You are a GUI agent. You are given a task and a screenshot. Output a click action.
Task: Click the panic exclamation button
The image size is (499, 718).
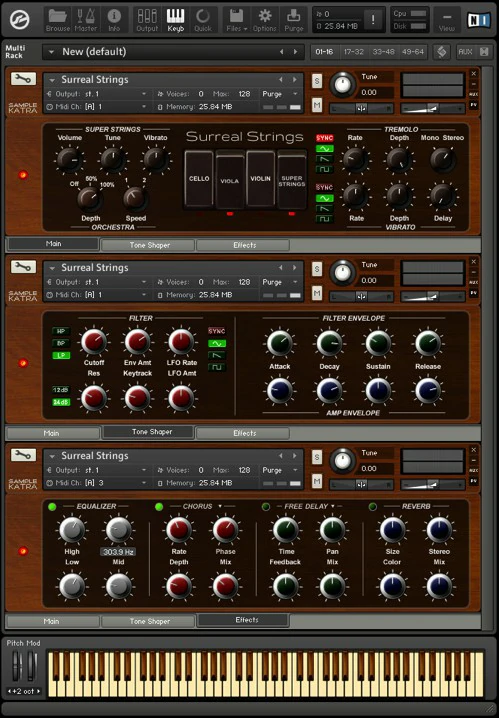click(x=373, y=20)
